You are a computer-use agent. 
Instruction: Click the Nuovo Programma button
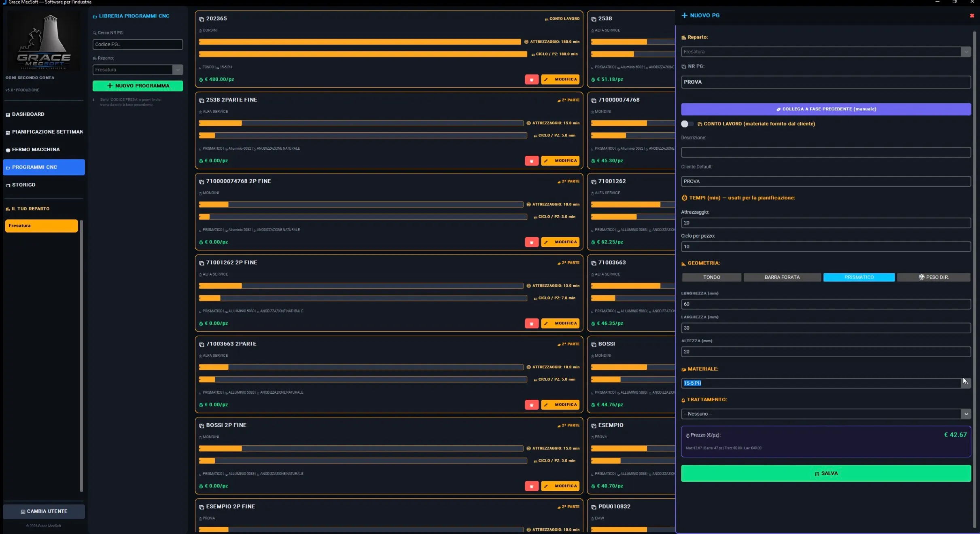click(x=138, y=86)
